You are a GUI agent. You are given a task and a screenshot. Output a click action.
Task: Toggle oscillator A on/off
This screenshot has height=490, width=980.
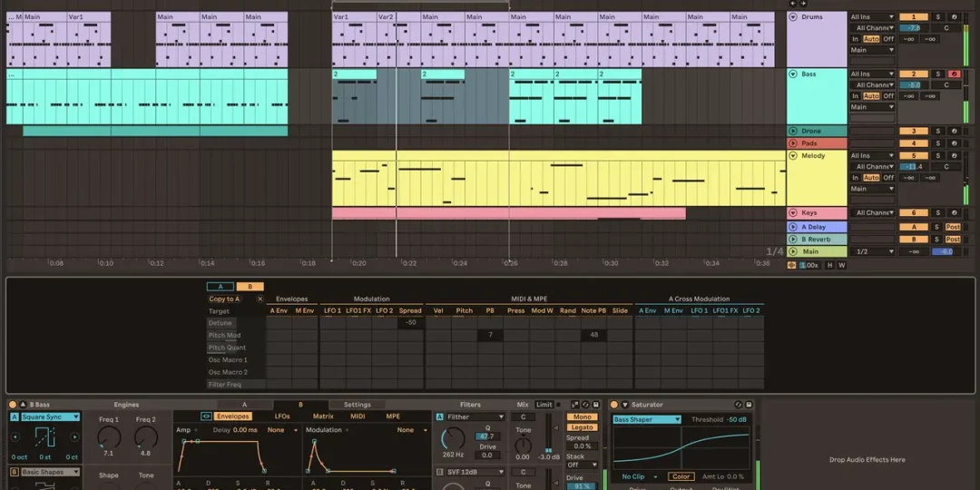click(15, 416)
